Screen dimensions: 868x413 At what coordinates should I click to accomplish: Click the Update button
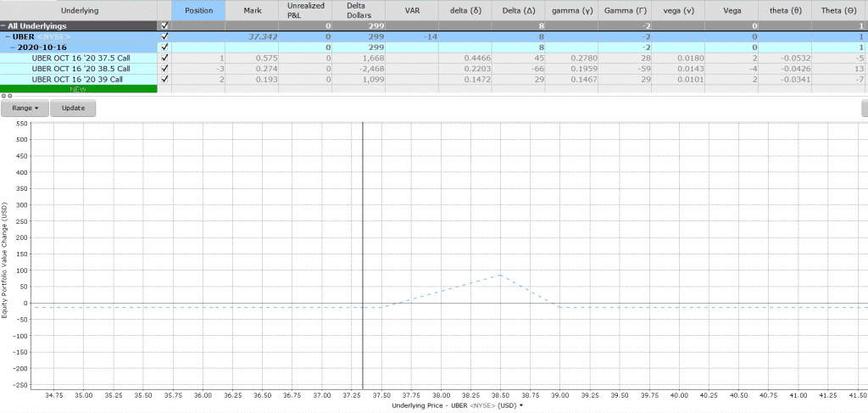pos(73,109)
